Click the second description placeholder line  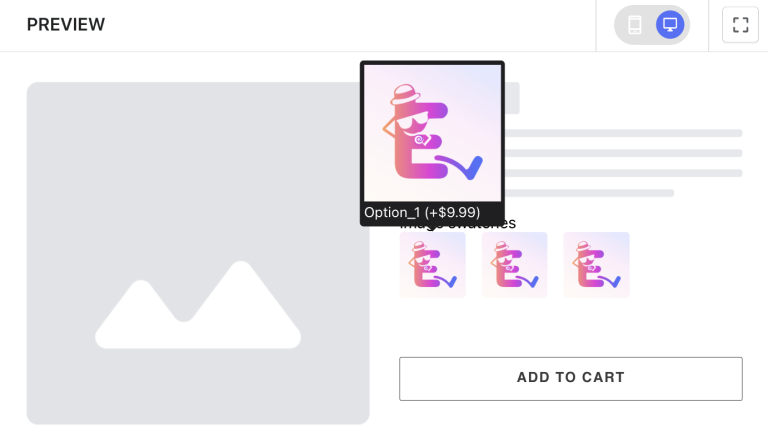[x=624, y=153]
